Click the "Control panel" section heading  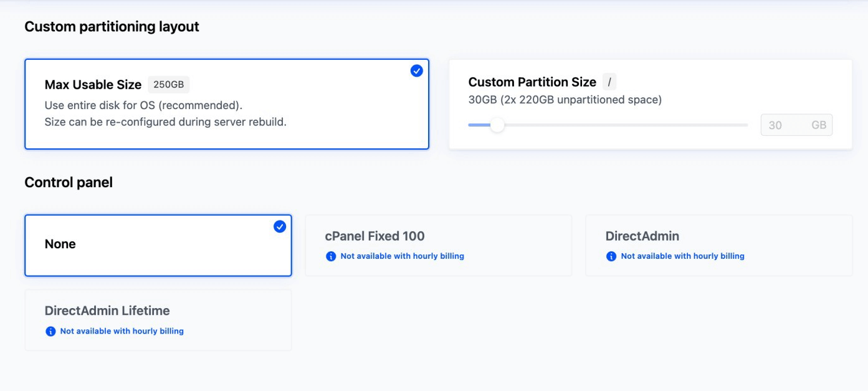click(x=69, y=183)
